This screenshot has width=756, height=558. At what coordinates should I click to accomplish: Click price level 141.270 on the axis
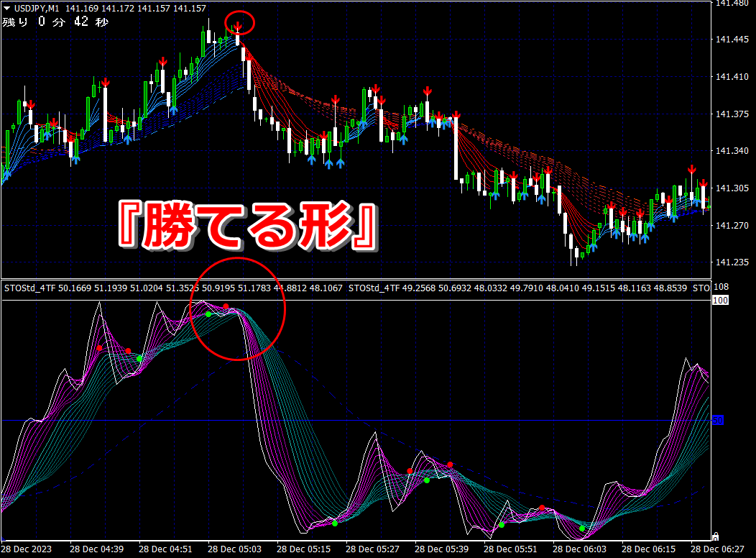click(x=732, y=225)
